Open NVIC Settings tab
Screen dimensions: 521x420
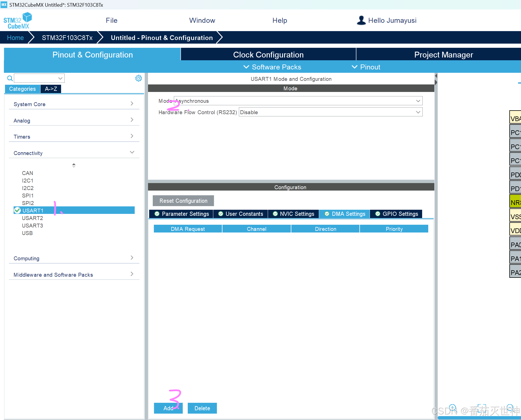click(294, 214)
